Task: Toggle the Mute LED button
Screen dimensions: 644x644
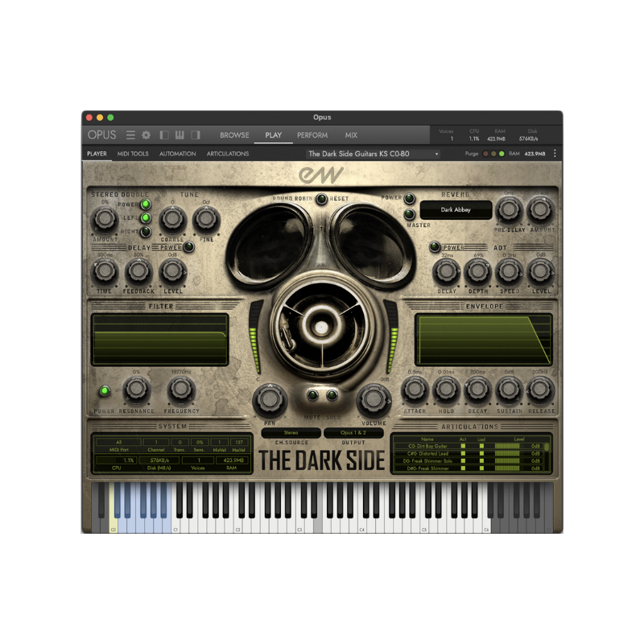Action: pyautogui.click(x=312, y=395)
